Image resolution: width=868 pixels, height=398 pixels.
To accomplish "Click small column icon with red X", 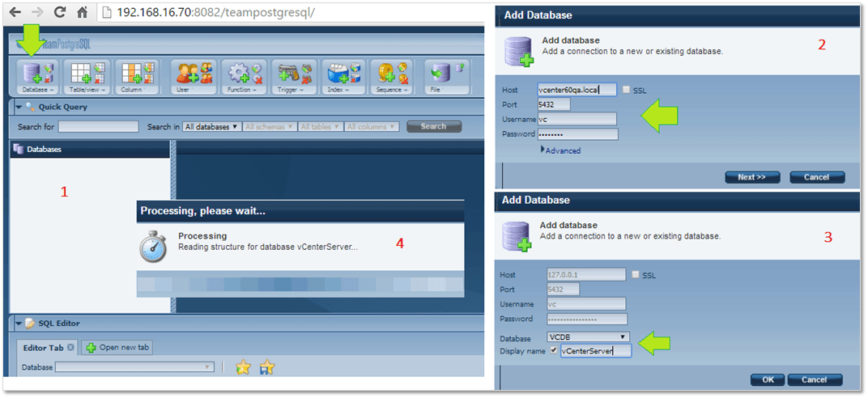I will pyautogui.click(x=148, y=78).
